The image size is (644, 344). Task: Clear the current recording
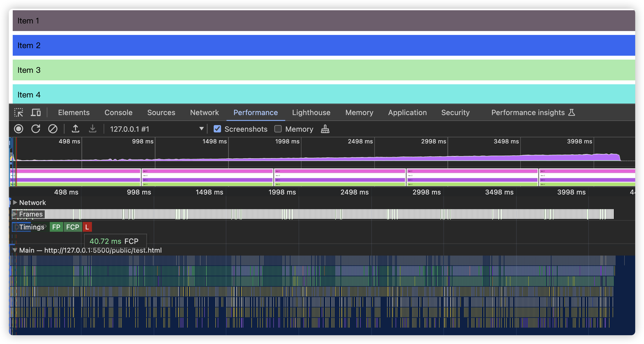(x=53, y=129)
